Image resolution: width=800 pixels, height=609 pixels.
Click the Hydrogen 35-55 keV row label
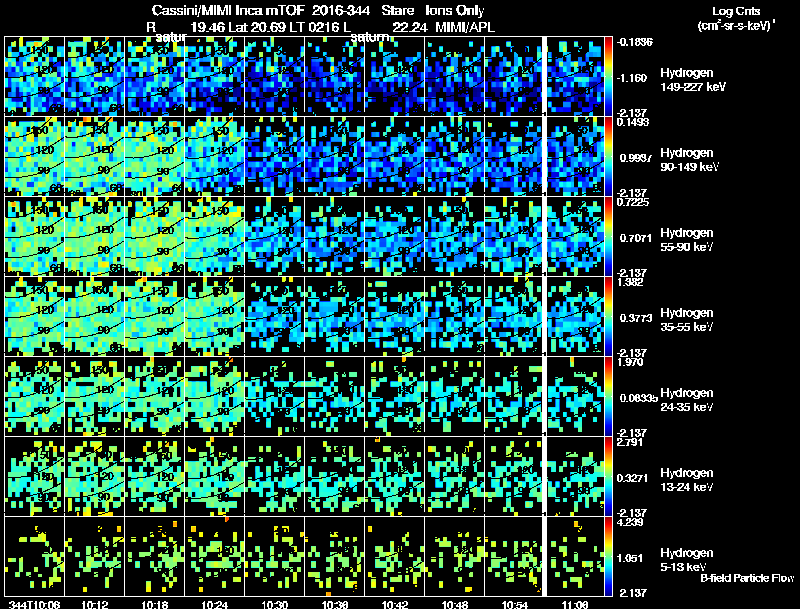tap(687, 320)
